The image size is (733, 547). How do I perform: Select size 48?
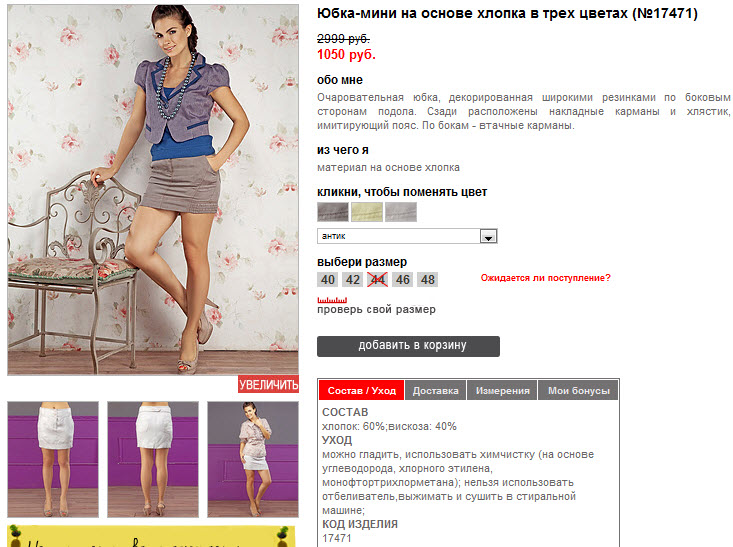click(x=427, y=280)
